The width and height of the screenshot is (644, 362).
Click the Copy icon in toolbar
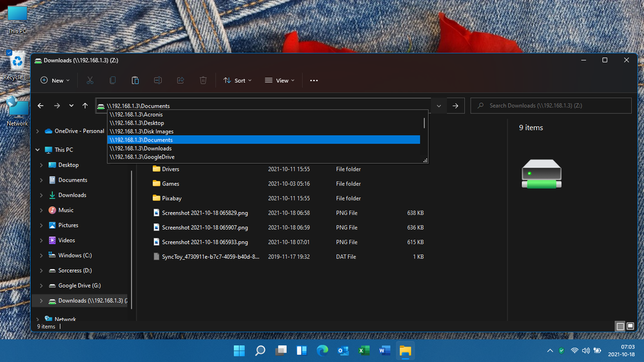pos(113,81)
